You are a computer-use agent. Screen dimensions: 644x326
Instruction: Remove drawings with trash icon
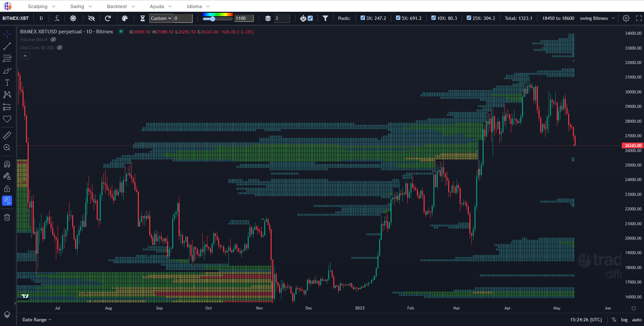tap(7, 217)
